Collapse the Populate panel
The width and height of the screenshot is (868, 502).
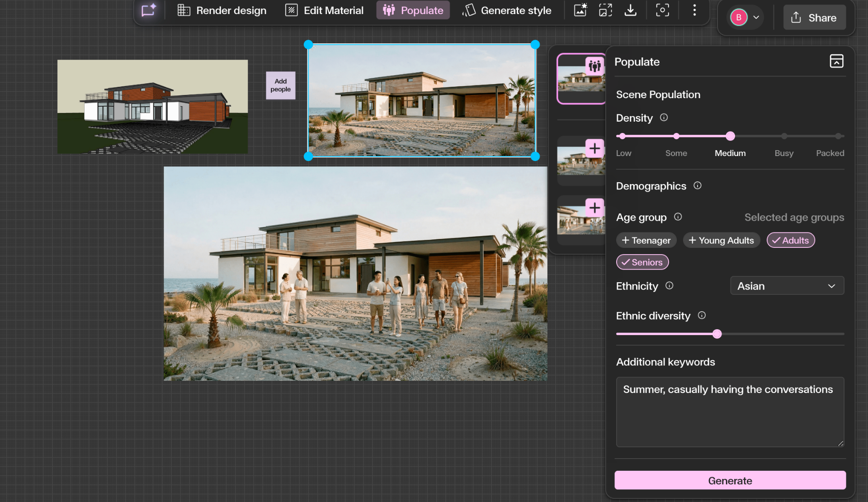[x=836, y=61]
